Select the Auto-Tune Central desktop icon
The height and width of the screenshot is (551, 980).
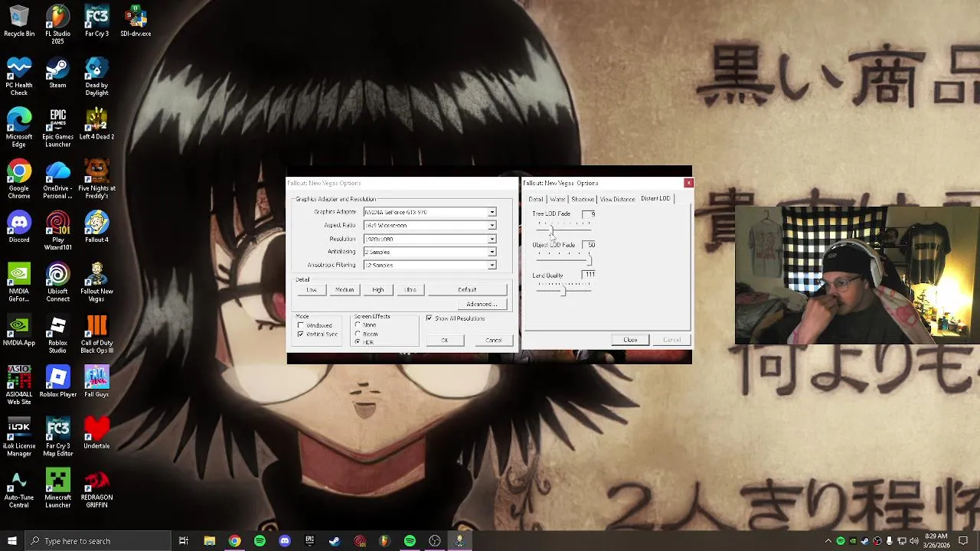click(x=19, y=488)
